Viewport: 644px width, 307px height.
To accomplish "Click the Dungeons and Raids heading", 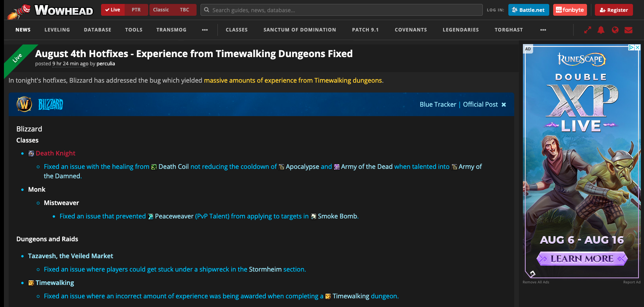I will [x=47, y=239].
